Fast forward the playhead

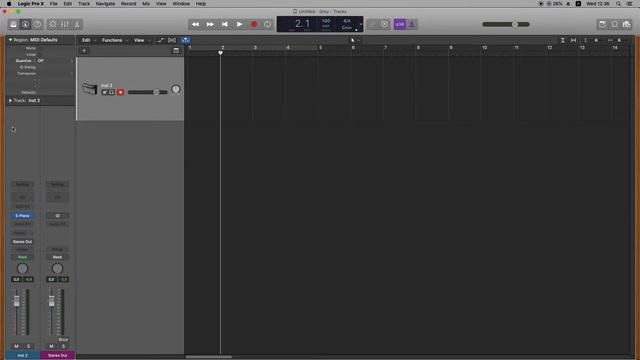(210, 24)
